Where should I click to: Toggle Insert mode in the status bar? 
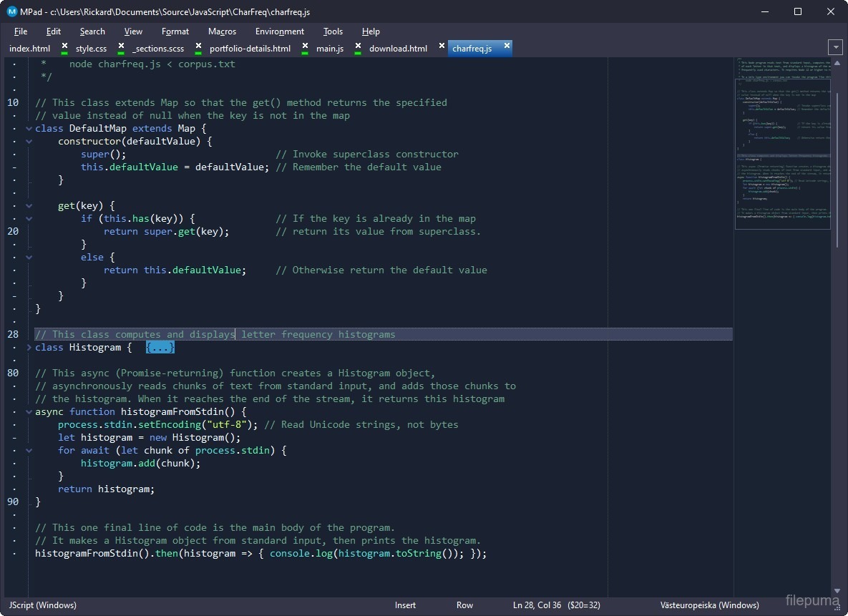[405, 605]
